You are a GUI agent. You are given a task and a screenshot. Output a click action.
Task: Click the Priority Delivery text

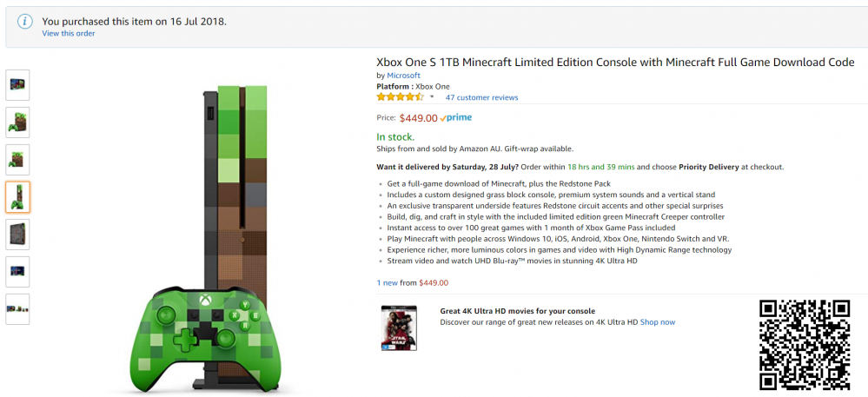(x=704, y=167)
